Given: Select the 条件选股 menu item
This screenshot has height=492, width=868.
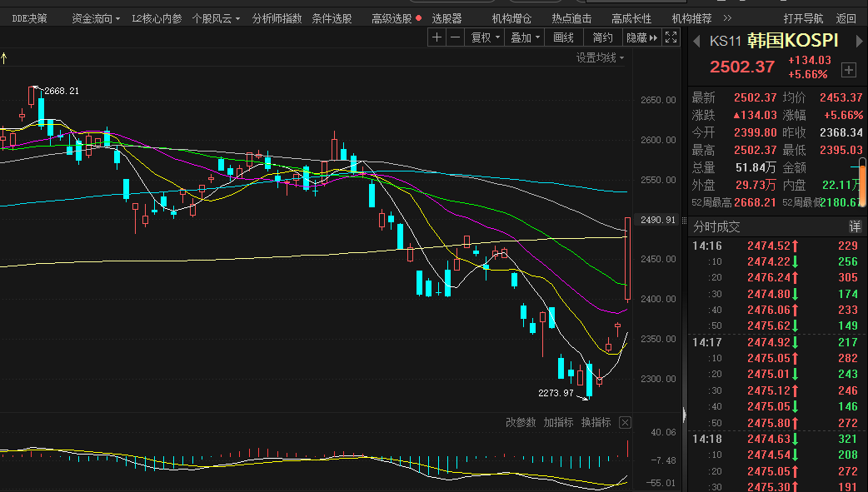Looking at the screenshot, I should [x=332, y=17].
